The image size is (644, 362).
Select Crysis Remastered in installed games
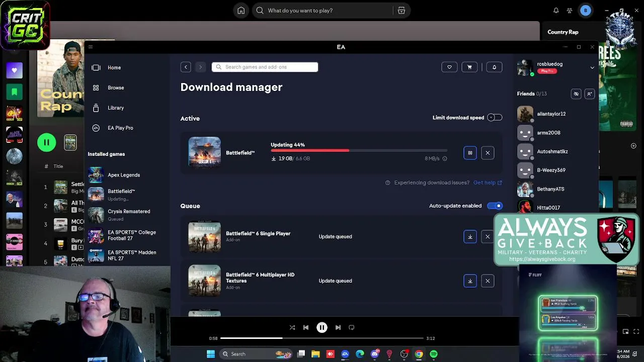tap(128, 215)
